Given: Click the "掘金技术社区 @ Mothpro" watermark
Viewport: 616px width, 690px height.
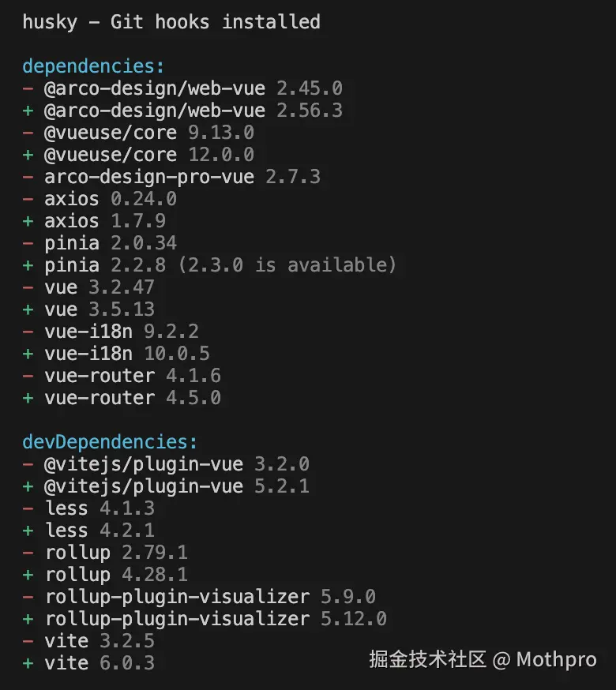Looking at the screenshot, I should [483, 660].
